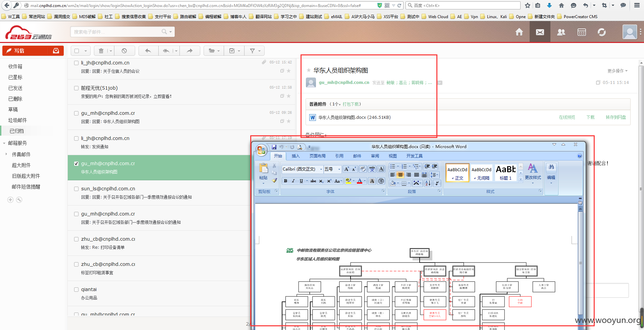Open the contacts icon in top header
Viewport: 644px width, 330px height.
(x=561, y=32)
